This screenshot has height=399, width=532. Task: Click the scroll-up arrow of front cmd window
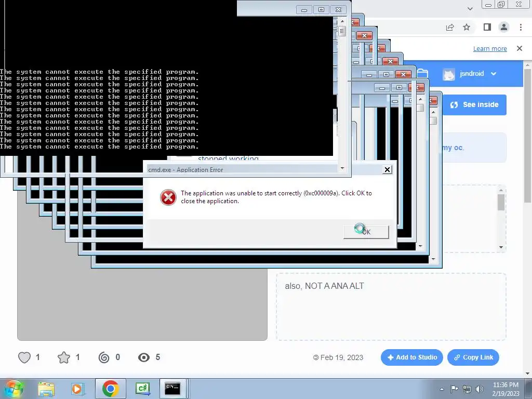point(342,21)
